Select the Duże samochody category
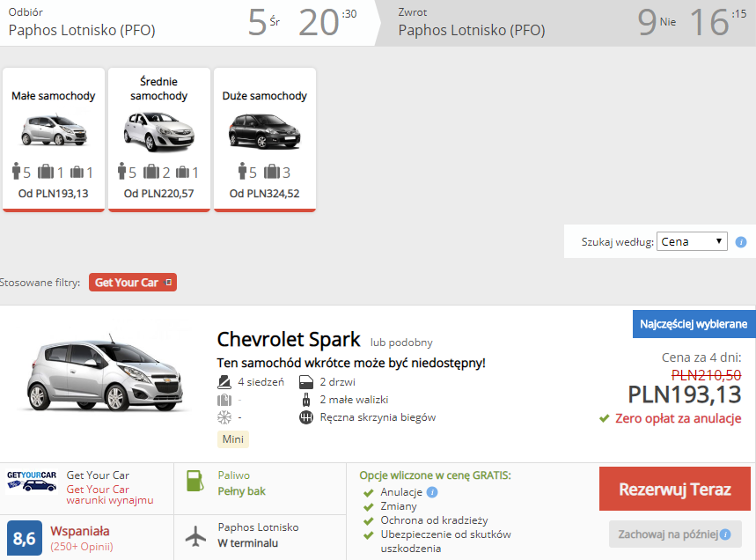The image size is (756, 560). tap(265, 139)
